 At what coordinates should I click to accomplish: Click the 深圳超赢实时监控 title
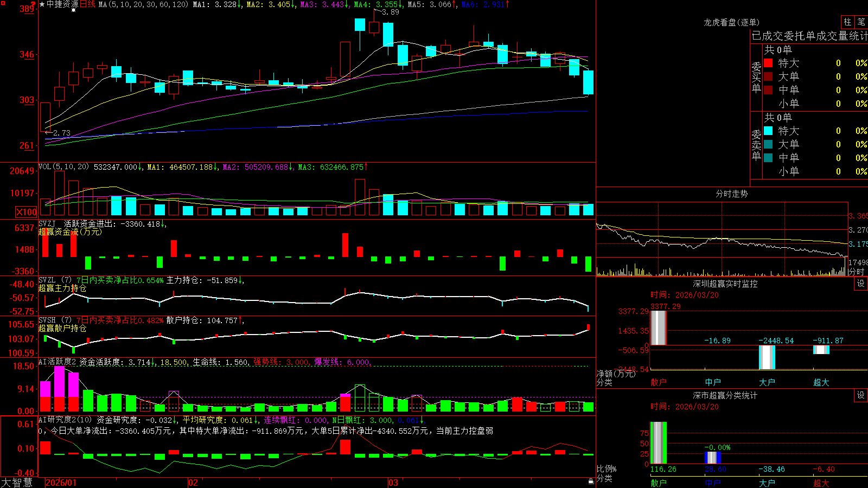tap(725, 284)
